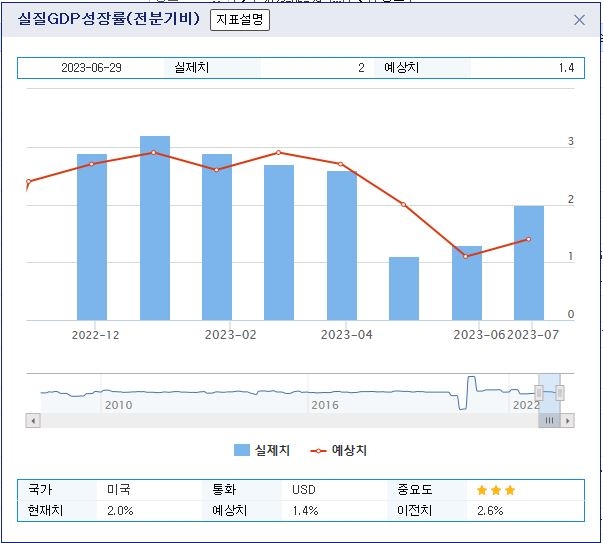Click the right arrow of the navigator scrollbar
This screenshot has width=603, height=543.
pos(568,420)
